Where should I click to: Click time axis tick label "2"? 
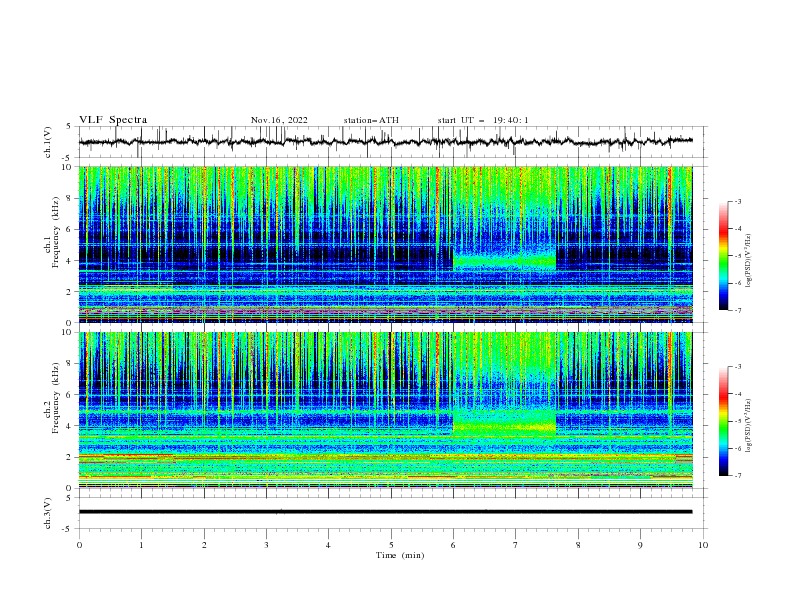[x=204, y=545]
